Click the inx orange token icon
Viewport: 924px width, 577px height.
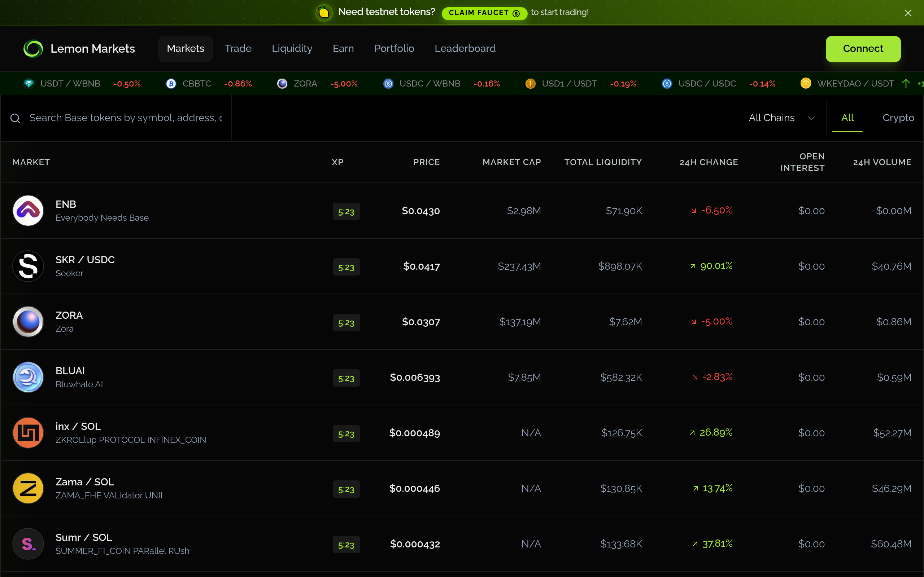point(28,433)
